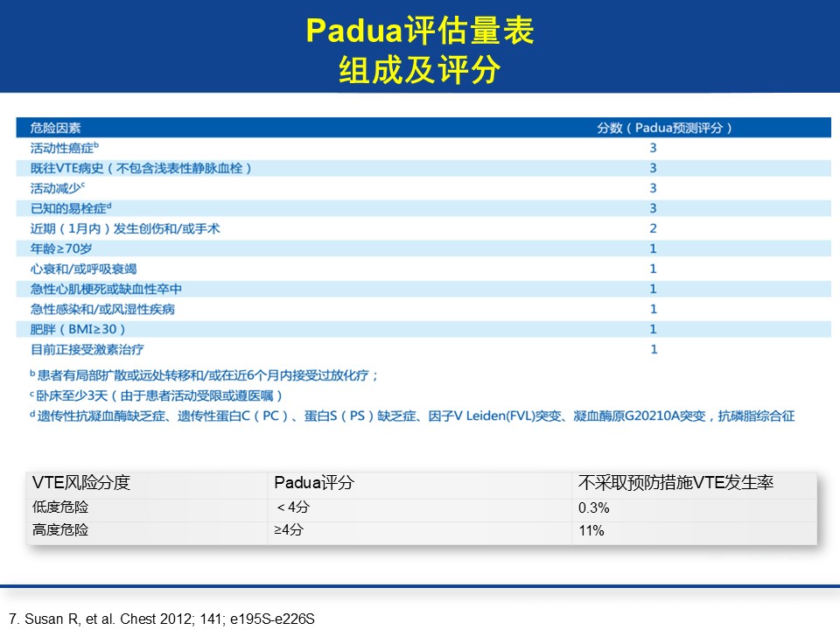Image resolution: width=840 pixels, height=630 pixels.
Task: Click score 1 in the 激素治疗 row
Action: tap(654, 349)
